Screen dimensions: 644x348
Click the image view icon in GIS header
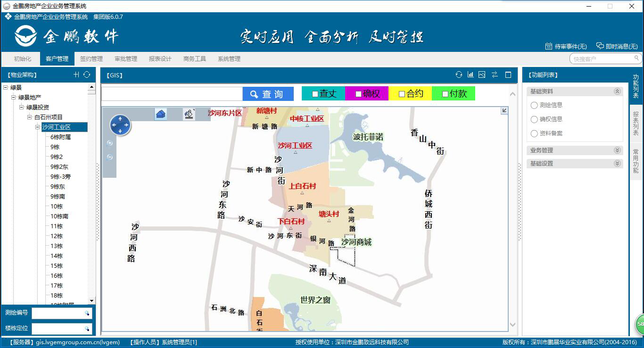coord(482,75)
